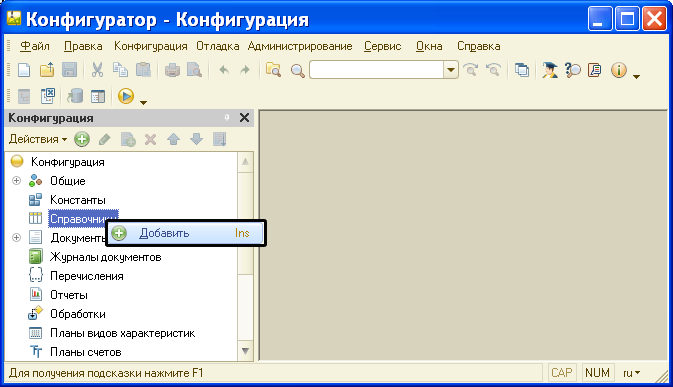Click the configuration window table icon
This screenshot has height=387, width=673.
coord(98,97)
